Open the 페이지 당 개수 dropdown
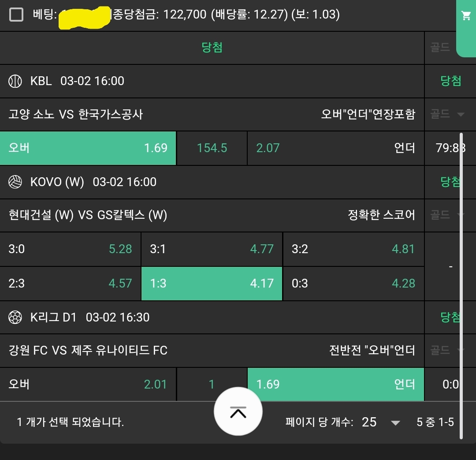Image resolution: width=476 pixels, height=460 pixels. [395, 423]
